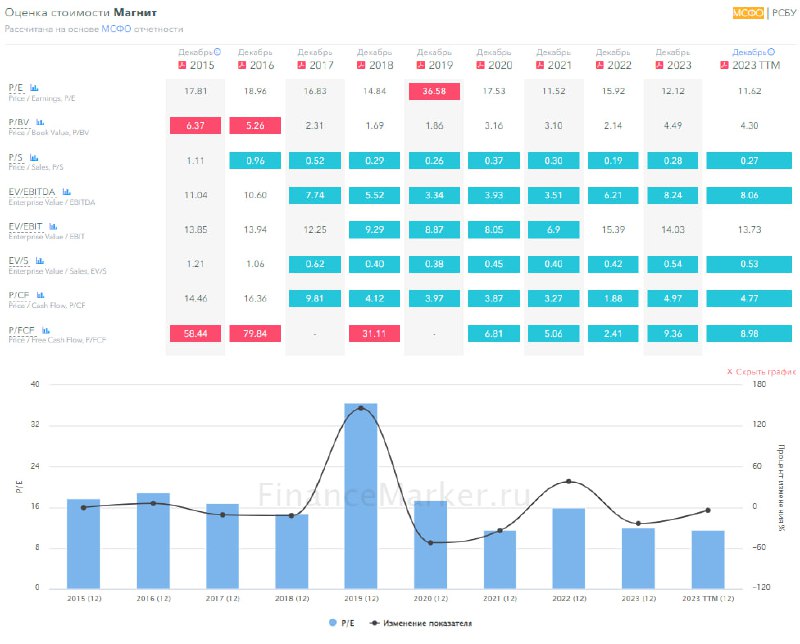Open the 2021 PDF report icon
800x644 pixels.
click(x=540, y=65)
